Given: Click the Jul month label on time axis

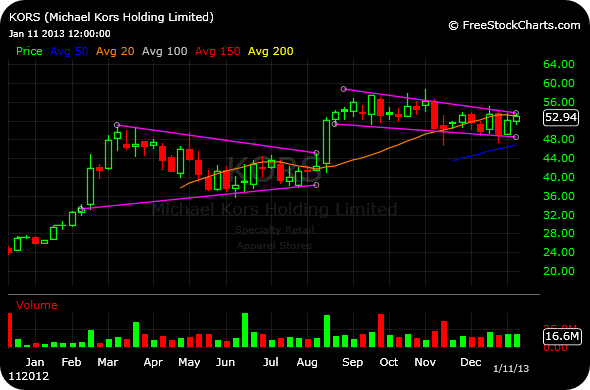Looking at the screenshot, I should 271,362.
